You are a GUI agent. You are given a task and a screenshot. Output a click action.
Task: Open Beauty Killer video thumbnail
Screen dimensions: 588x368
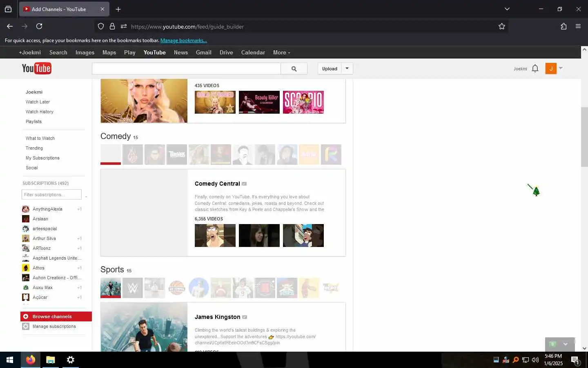point(259,102)
